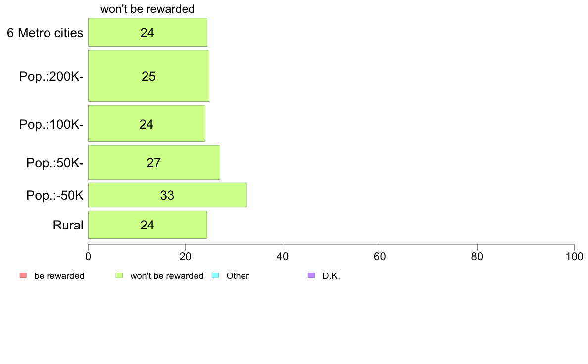Click the won't be rewarded chart title

point(147,9)
